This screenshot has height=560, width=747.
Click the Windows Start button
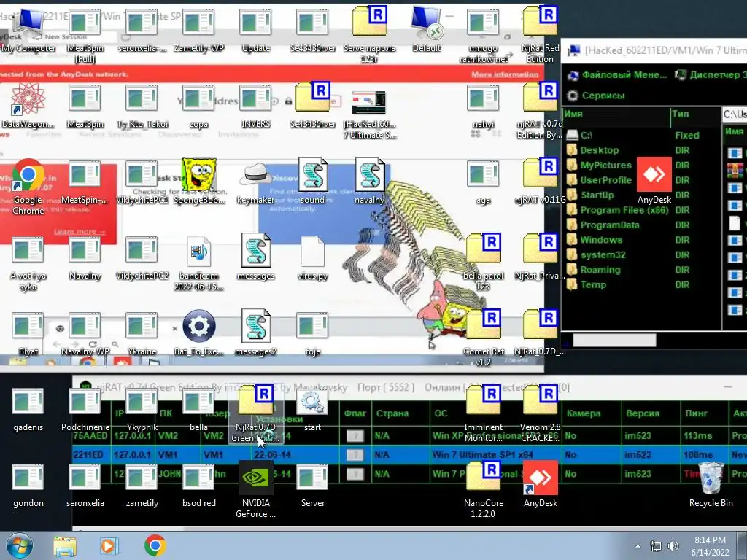coord(18,545)
